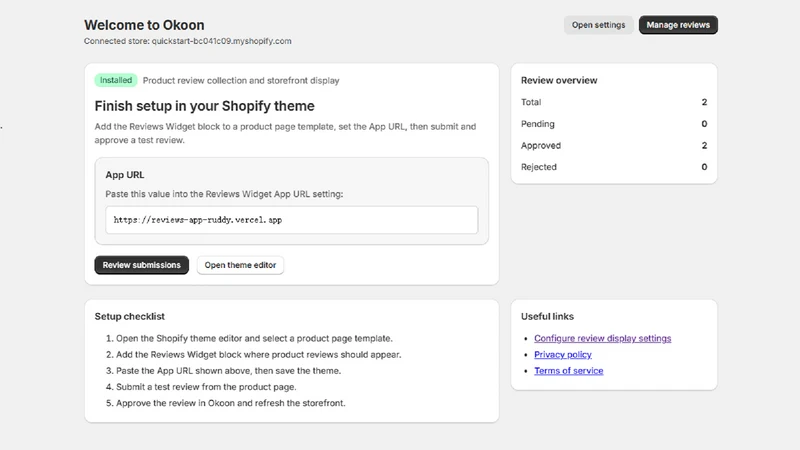
Task: Click the connected store domain text
Action: (x=221, y=41)
